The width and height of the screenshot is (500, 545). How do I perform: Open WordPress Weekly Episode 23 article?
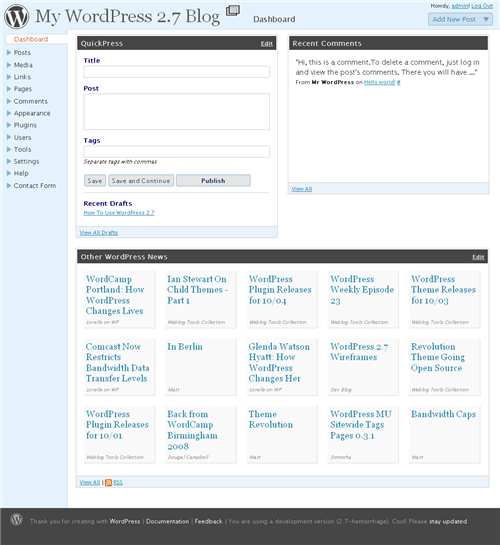[x=362, y=290]
